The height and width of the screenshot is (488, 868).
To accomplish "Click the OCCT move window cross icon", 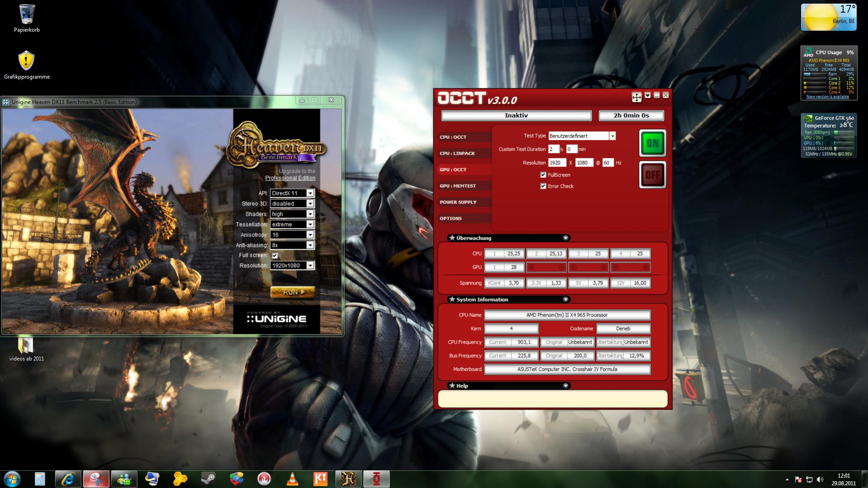I will click(x=636, y=97).
